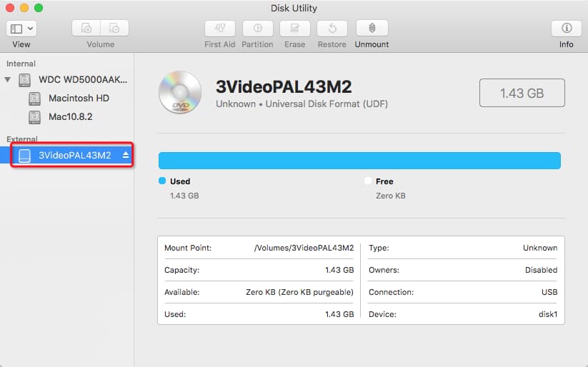Image resolution: width=588 pixels, height=367 pixels.
Task: Click the 1.43 GB capacity box
Action: click(x=522, y=94)
